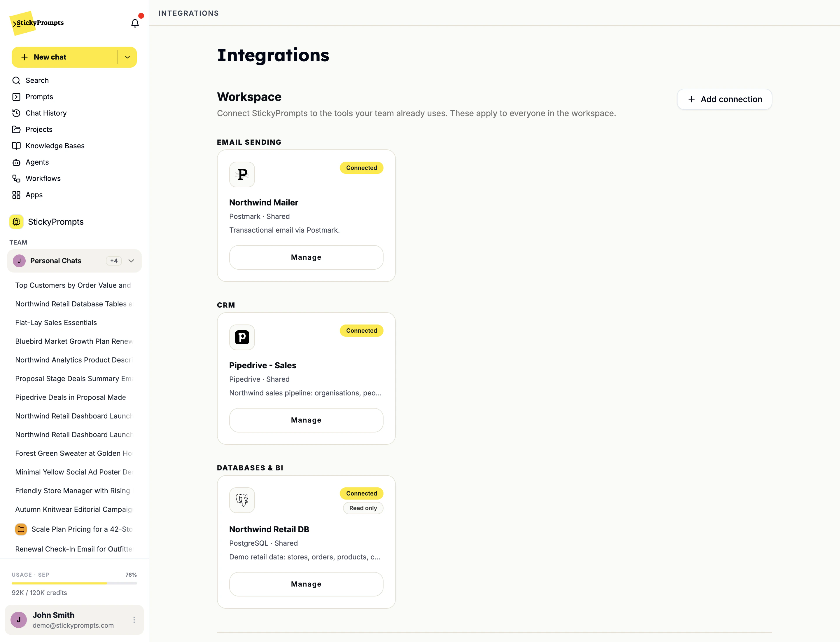Click Connected badge on Northwind Mailer
The image size is (840, 642).
click(361, 168)
